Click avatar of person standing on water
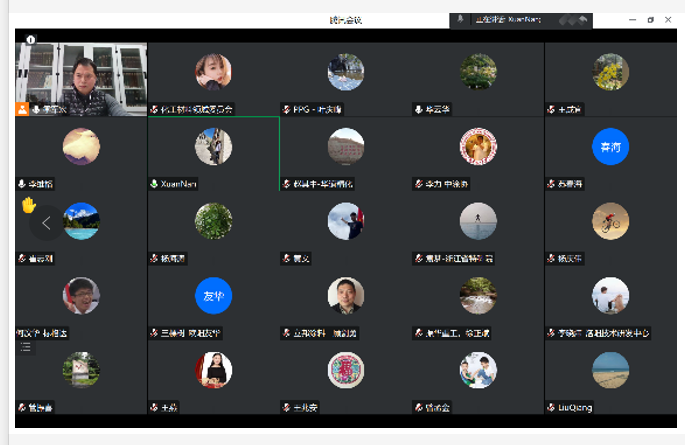This screenshot has width=685, height=445. pyautogui.click(x=478, y=221)
